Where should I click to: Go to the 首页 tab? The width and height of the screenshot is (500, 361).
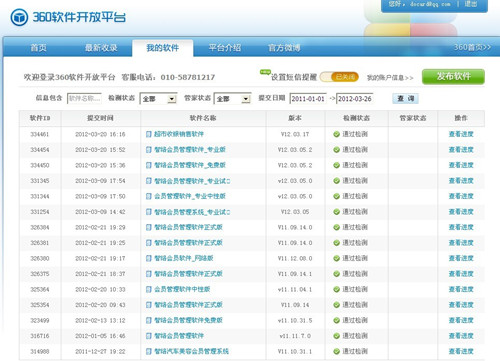coord(38,48)
